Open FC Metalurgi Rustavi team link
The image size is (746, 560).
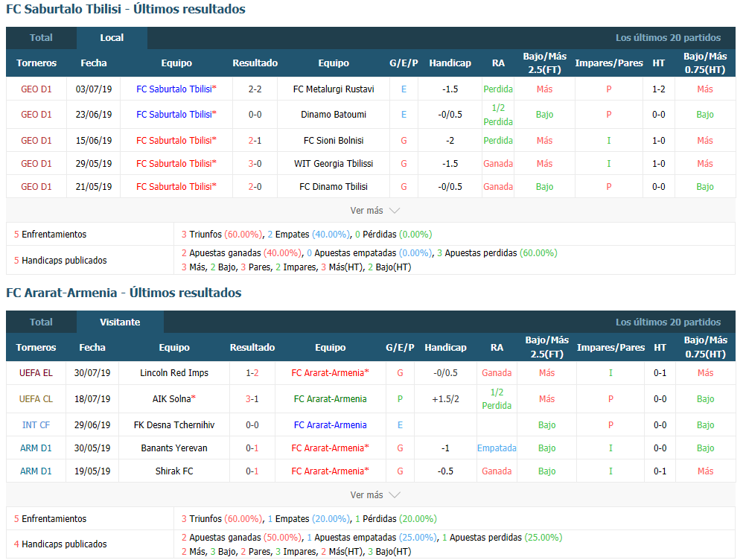point(334,89)
